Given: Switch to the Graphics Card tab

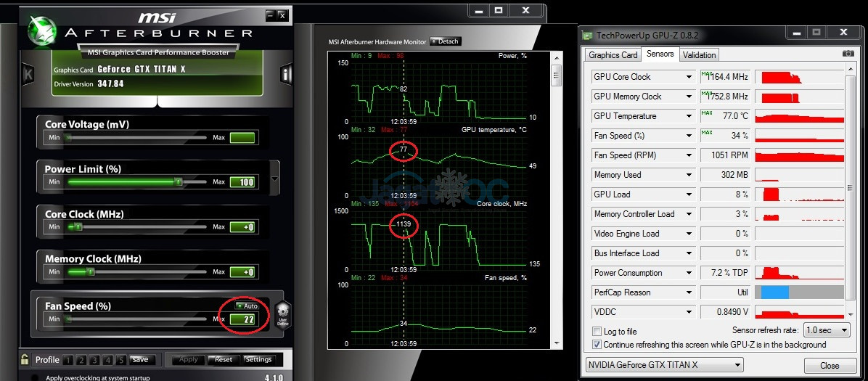Looking at the screenshot, I should 613,55.
